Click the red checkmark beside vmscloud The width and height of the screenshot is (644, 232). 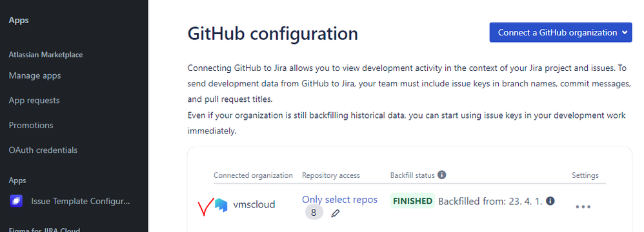point(206,207)
